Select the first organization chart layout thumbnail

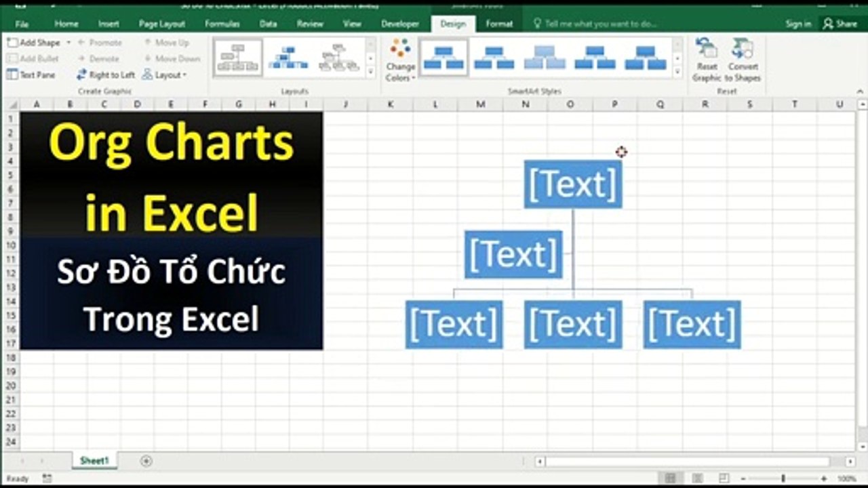coord(238,58)
